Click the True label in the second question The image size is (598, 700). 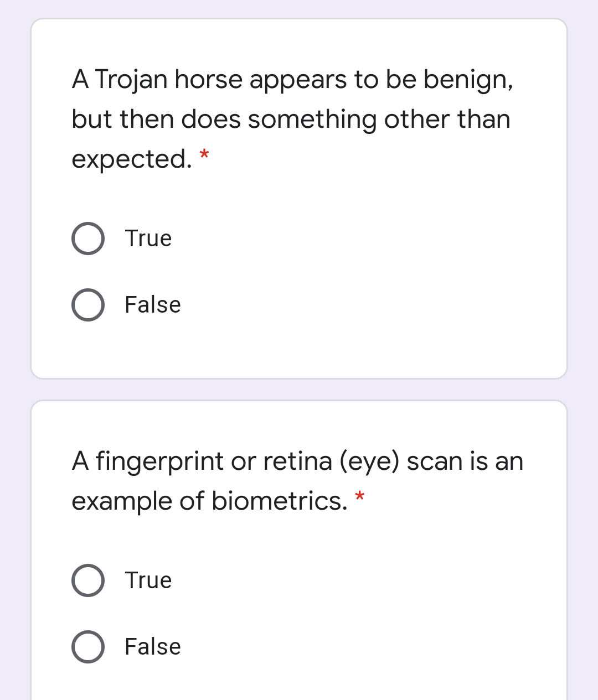(x=147, y=580)
